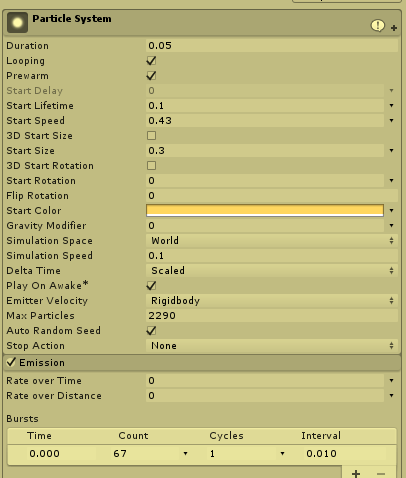Open Stop Action None dropdown

tap(272, 346)
